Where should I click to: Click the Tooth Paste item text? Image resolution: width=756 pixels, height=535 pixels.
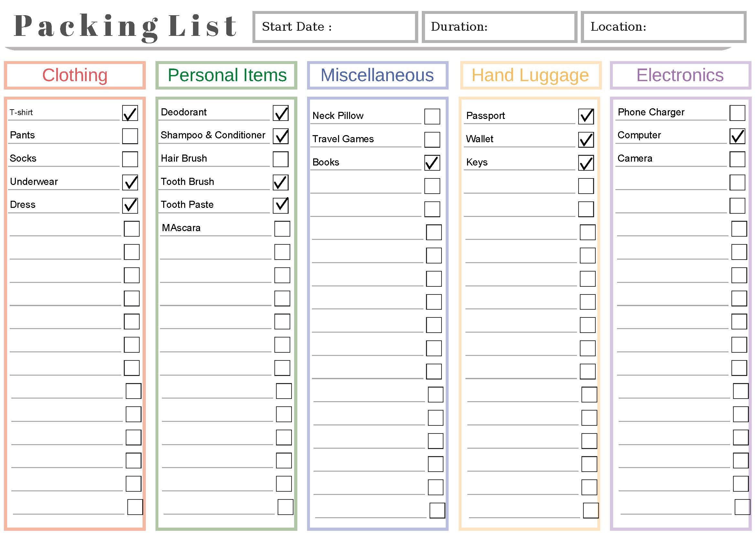point(187,205)
